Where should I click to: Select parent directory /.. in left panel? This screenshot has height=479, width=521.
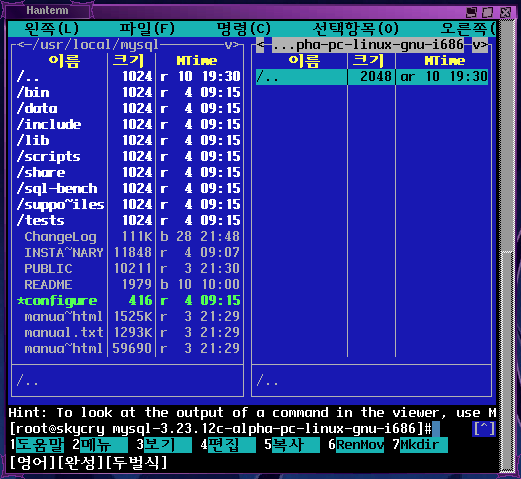pos(128,77)
